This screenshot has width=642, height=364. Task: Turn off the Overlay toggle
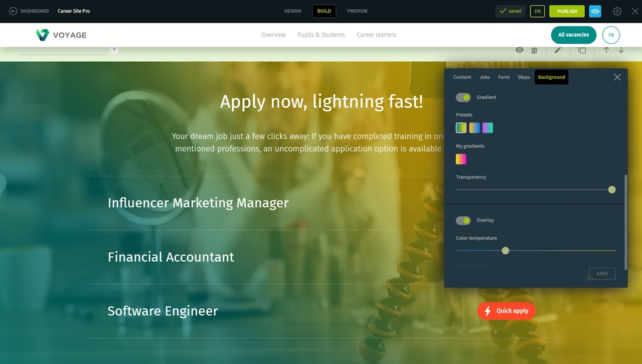click(x=463, y=221)
